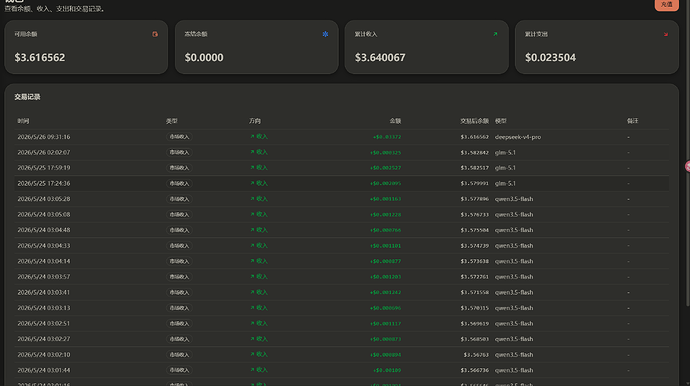This screenshot has height=386, width=690.
Task: Click income arrow icon in 03:02:51 row
Action: click(252, 323)
